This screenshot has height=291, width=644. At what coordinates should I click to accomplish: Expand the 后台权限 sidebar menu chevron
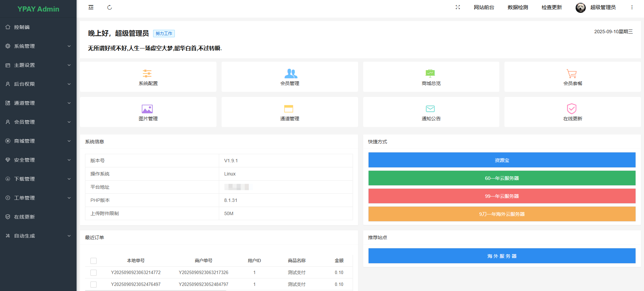point(69,84)
